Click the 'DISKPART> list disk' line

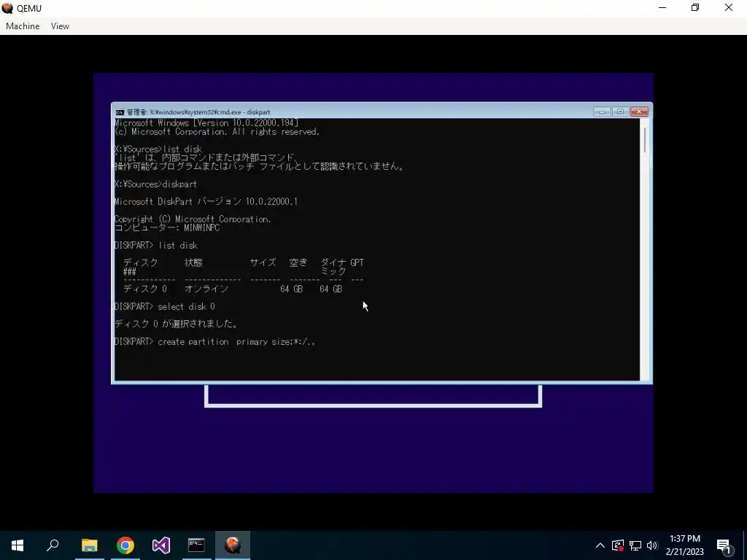pos(156,245)
